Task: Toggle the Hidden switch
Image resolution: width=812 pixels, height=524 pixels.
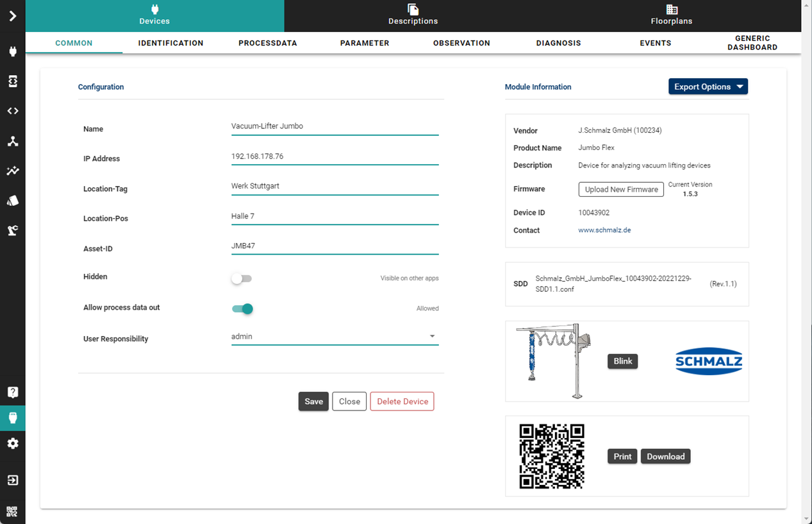Action: tap(242, 279)
